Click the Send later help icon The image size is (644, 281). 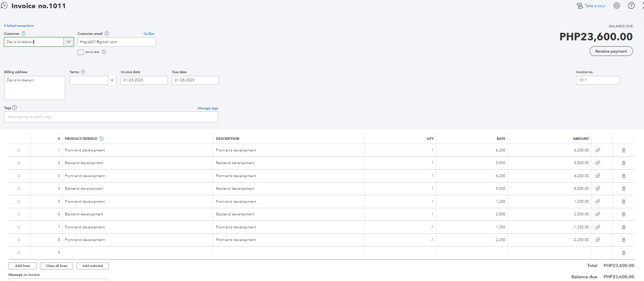coord(104,52)
